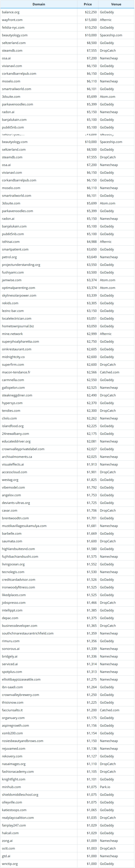
Task: Open the smartpatient.com domain link
Action: [15, 249]
